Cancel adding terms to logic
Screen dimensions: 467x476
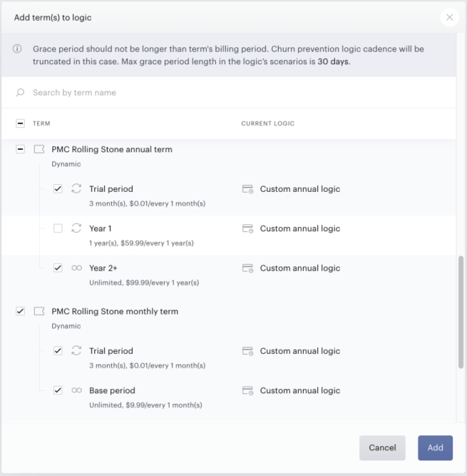pos(382,447)
